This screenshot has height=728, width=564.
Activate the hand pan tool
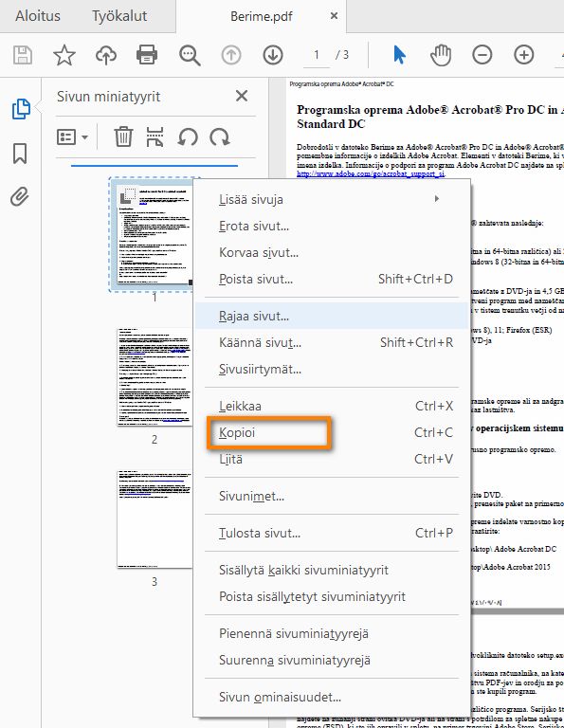click(441, 55)
